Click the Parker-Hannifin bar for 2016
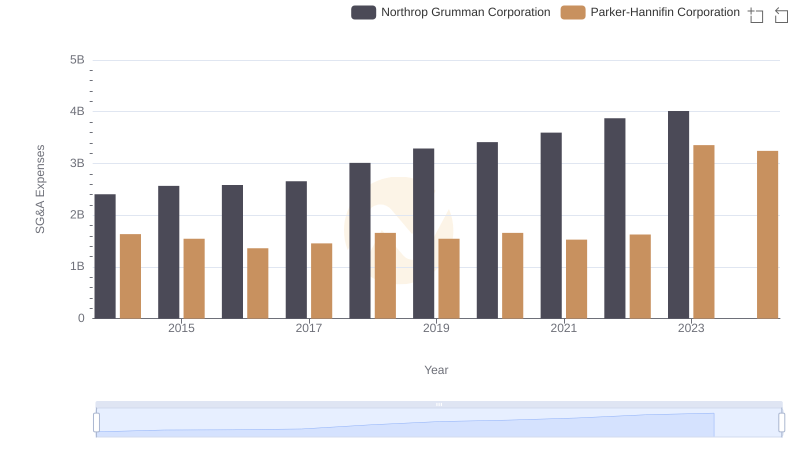 (258, 284)
